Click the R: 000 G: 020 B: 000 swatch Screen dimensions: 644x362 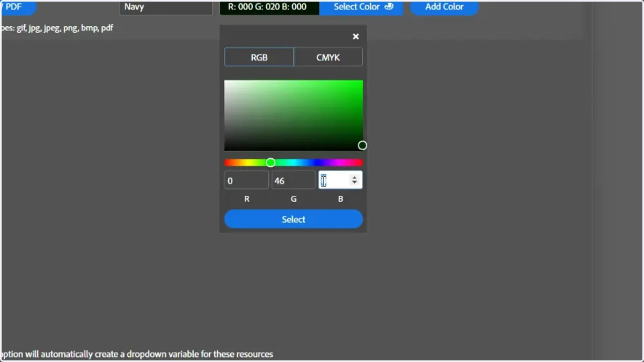pos(269,7)
